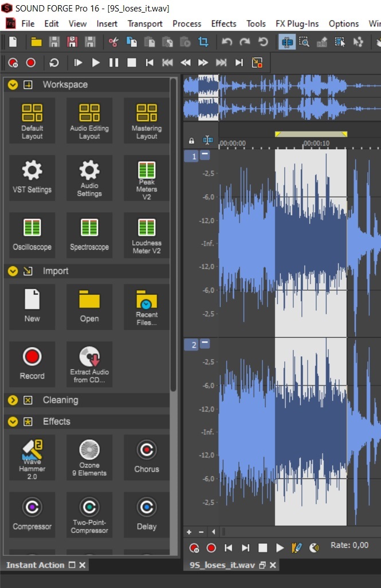Open the Wave Hammer 2.0 effect
381x588 pixels.
tap(32, 457)
